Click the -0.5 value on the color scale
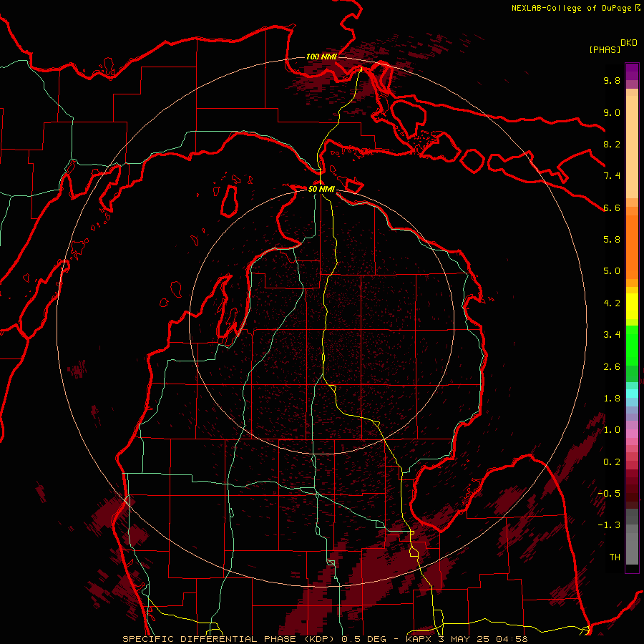 point(609,494)
